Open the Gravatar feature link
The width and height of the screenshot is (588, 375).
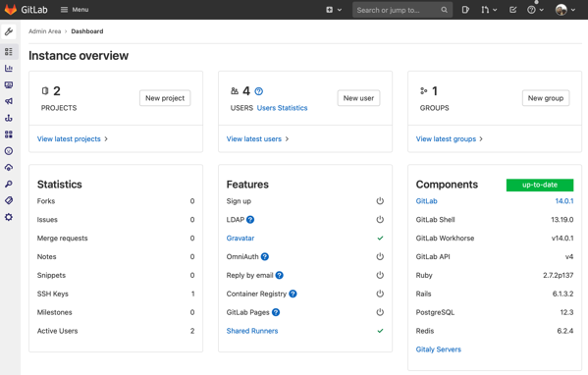coord(241,239)
